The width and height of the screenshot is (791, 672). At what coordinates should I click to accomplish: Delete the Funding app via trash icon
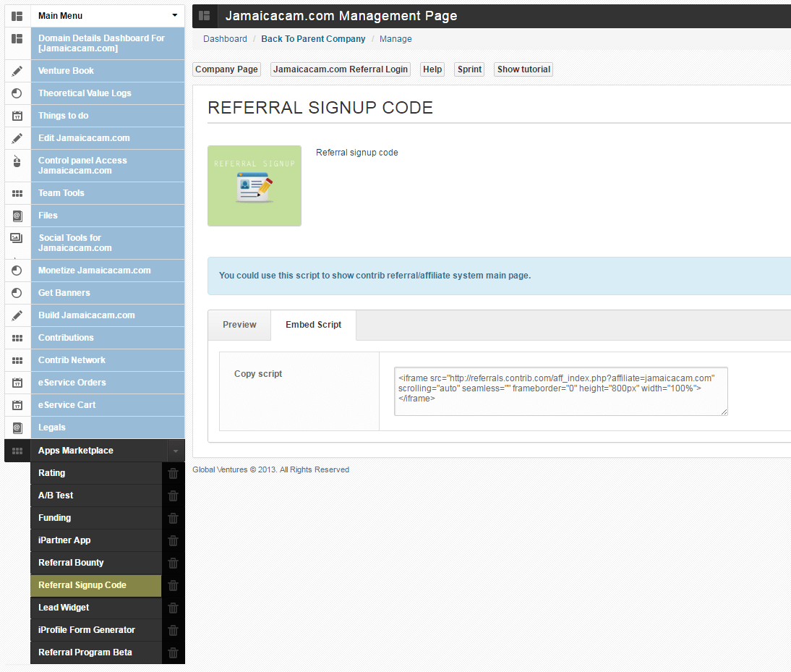173,518
